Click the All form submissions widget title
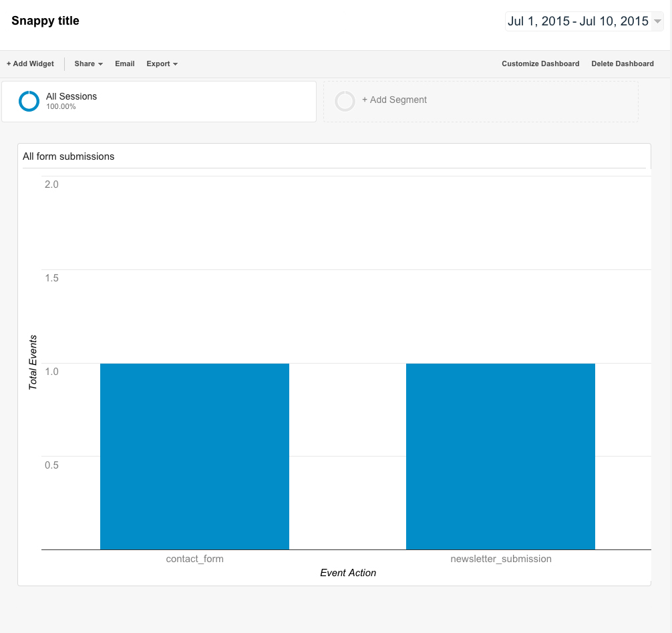The image size is (672, 633). pyautogui.click(x=69, y=156)
